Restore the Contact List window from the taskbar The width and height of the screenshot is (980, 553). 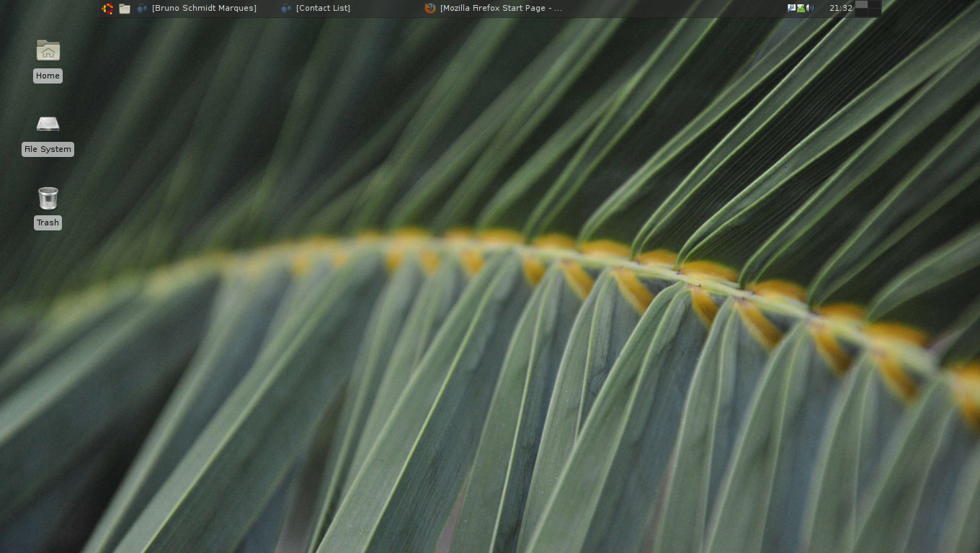coord(323,8)
